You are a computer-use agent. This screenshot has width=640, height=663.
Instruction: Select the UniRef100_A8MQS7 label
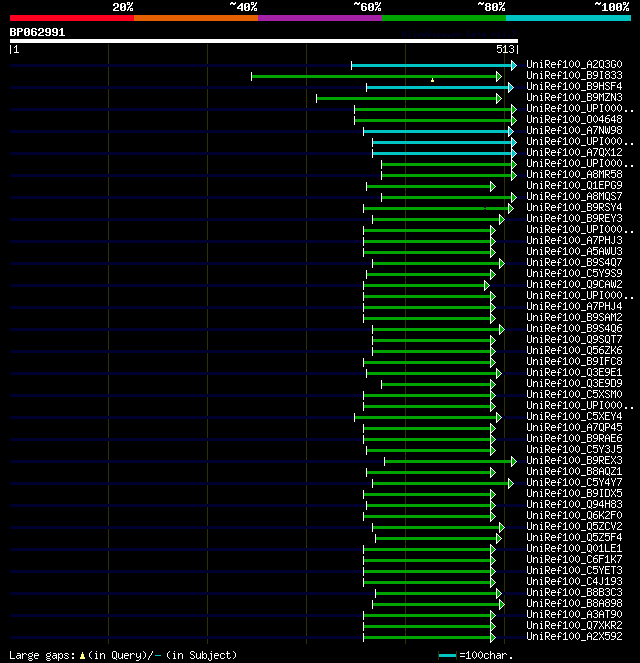pos(574,196)
